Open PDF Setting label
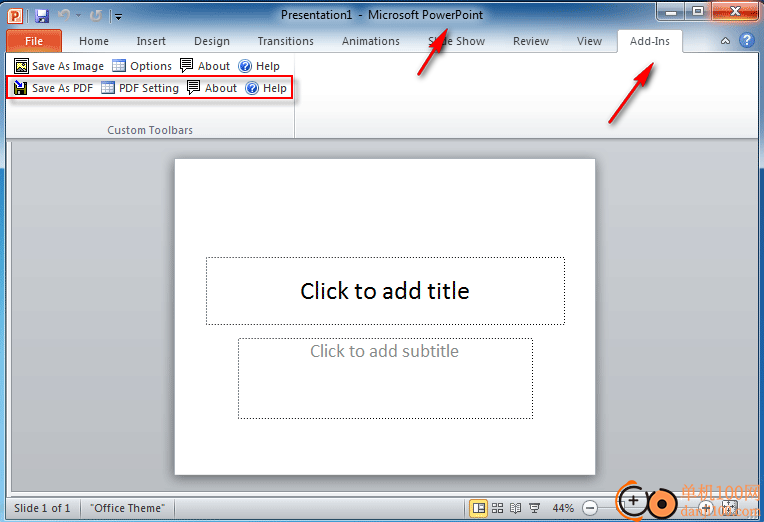764x522 pixels. click(149, 88)
